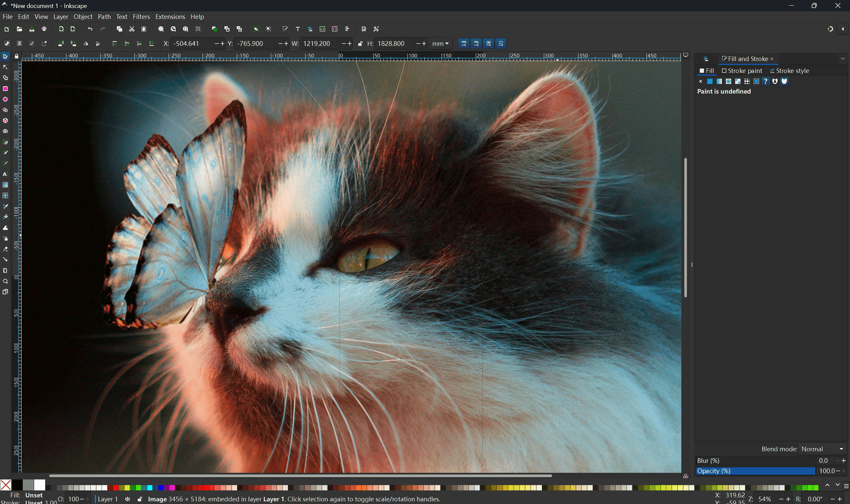
Task: Open the Filters menu
Action: tap(141, 16)
